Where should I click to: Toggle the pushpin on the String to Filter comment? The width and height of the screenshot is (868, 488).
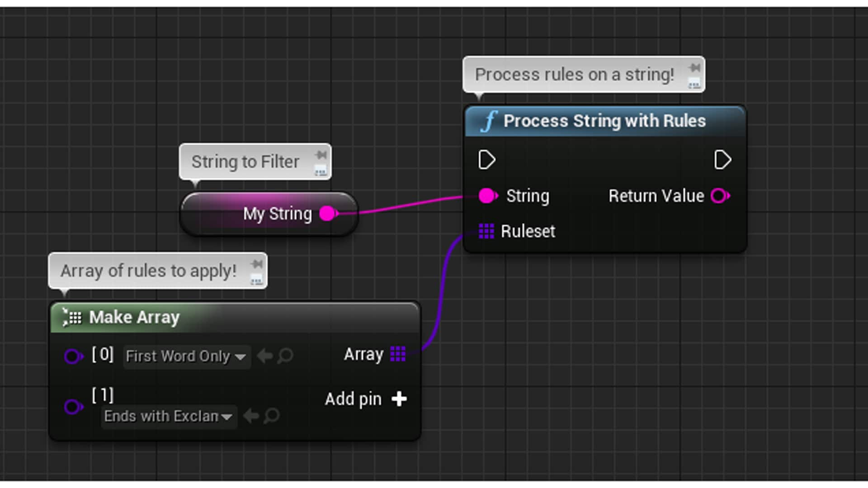[x=321, y=155]
